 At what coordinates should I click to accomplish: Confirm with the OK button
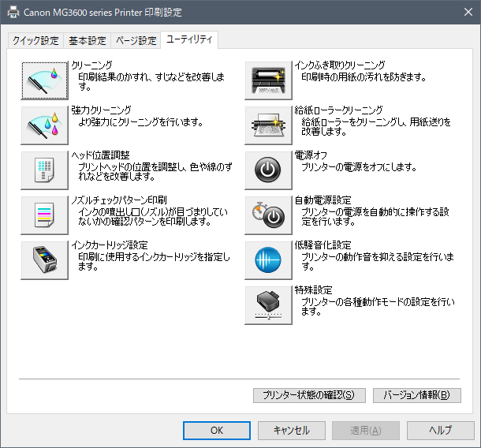click(217, 431)
